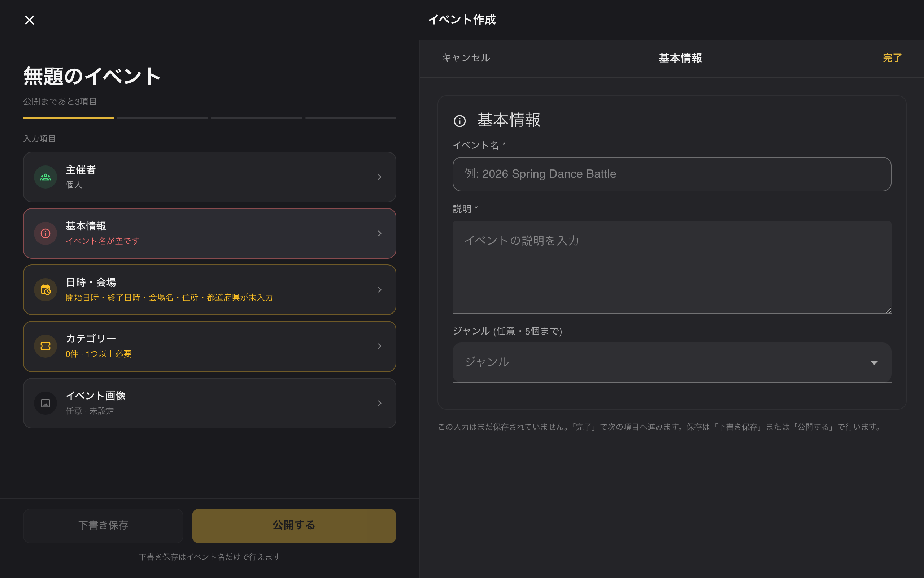Click イベント作成 top bar title
The height and width of the screenshot is (578, 924).
pyautogui.click(x=462, y=20)
